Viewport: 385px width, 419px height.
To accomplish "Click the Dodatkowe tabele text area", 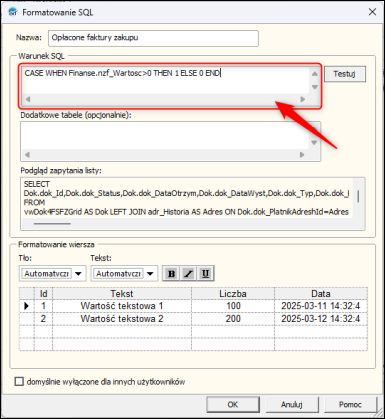I will [x=165, y=136].
